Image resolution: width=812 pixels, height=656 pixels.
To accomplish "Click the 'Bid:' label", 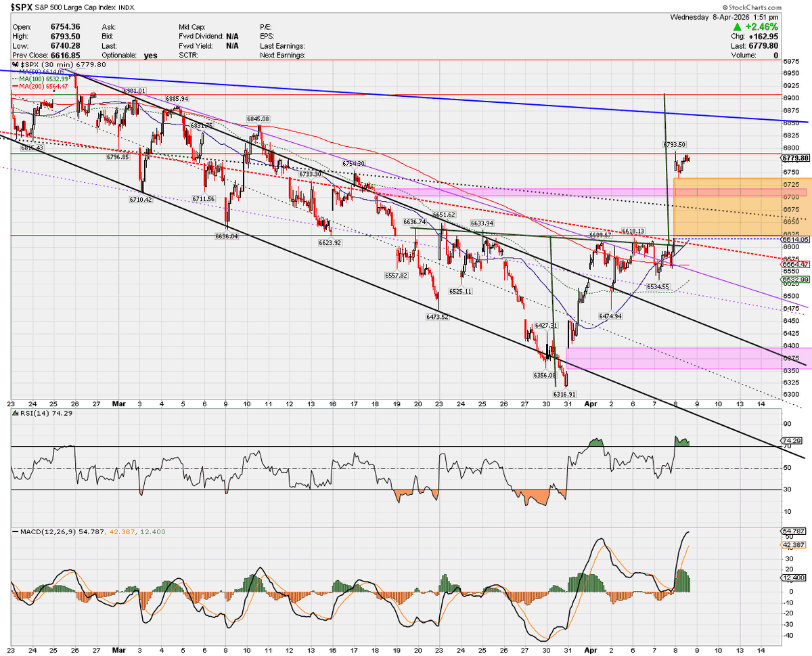I will point(109,36).
